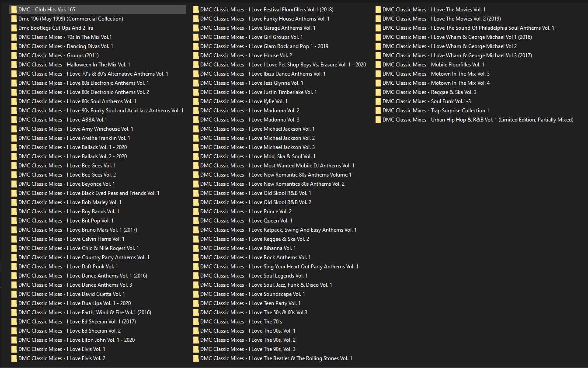Click folder name I Love Madonna Vol. 3
This screenshot has height=368, width=588.
[250, 120]
